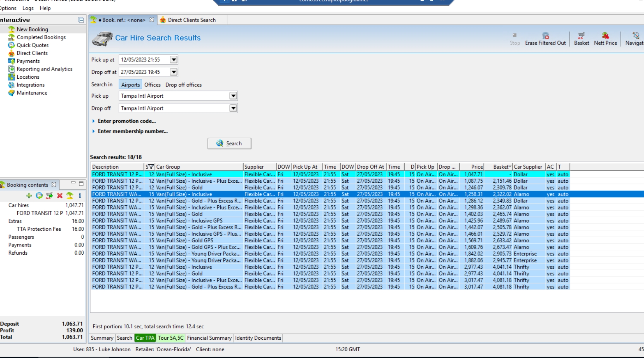Switch to the Search bottom tab
The height and width of the screenshot is (358, 644).
click(x=124, y=338)
